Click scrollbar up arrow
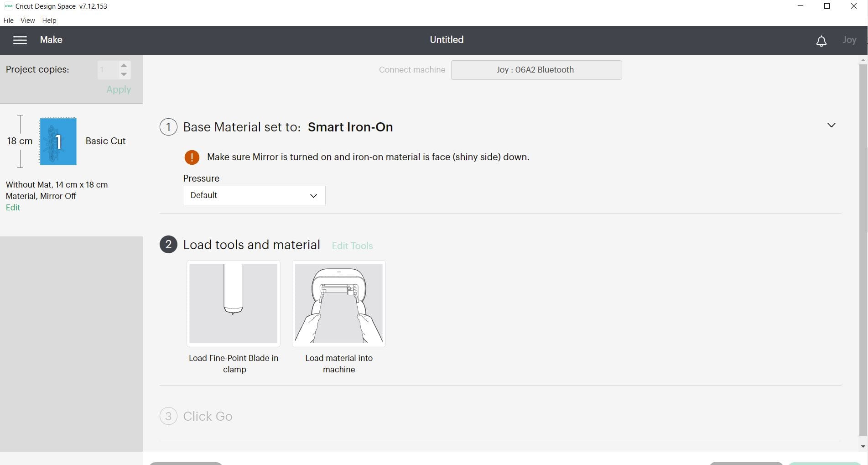Image resolution: width=868 pixels, height=465 pixels. [x=863, y=60]
